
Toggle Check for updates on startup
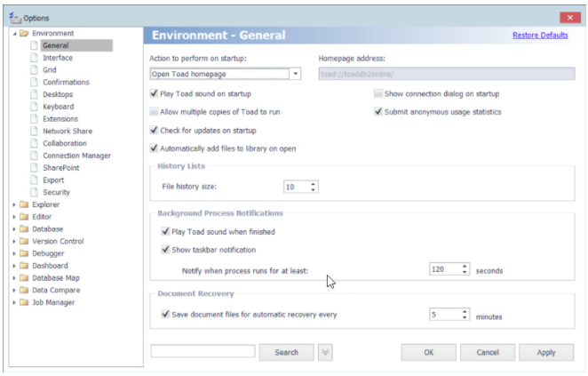pos(154,130)
